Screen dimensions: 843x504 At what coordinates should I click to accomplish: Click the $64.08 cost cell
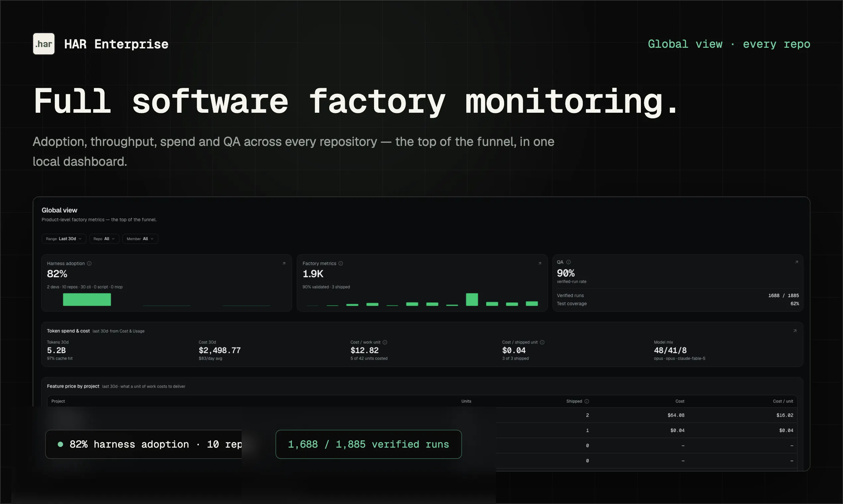pyautogui.click(x=676, y=415)
